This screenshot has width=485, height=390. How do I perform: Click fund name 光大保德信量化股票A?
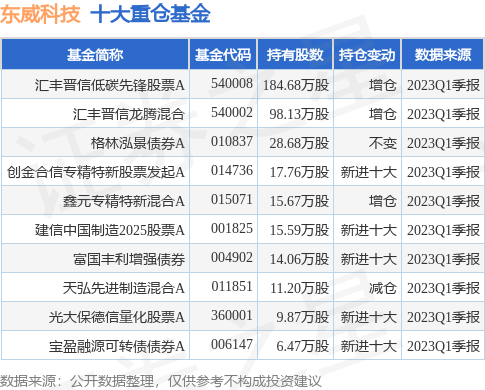(x=117, y=317)
